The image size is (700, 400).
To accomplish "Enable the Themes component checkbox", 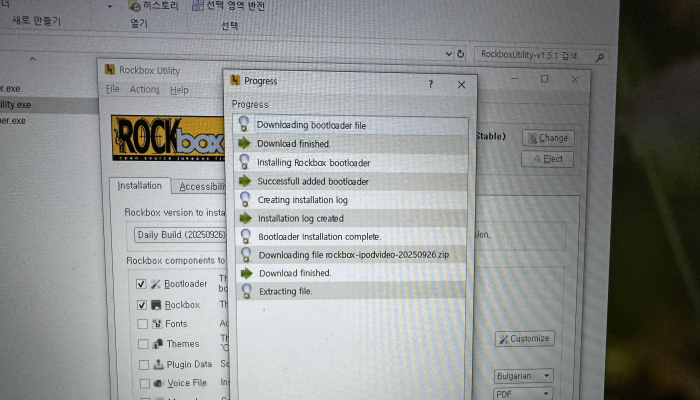I will tap(143, 344).
